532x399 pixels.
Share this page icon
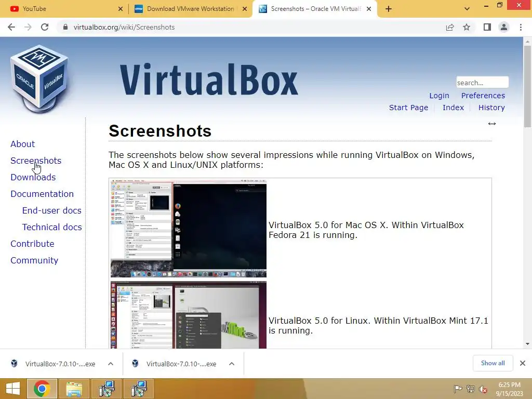450,27
